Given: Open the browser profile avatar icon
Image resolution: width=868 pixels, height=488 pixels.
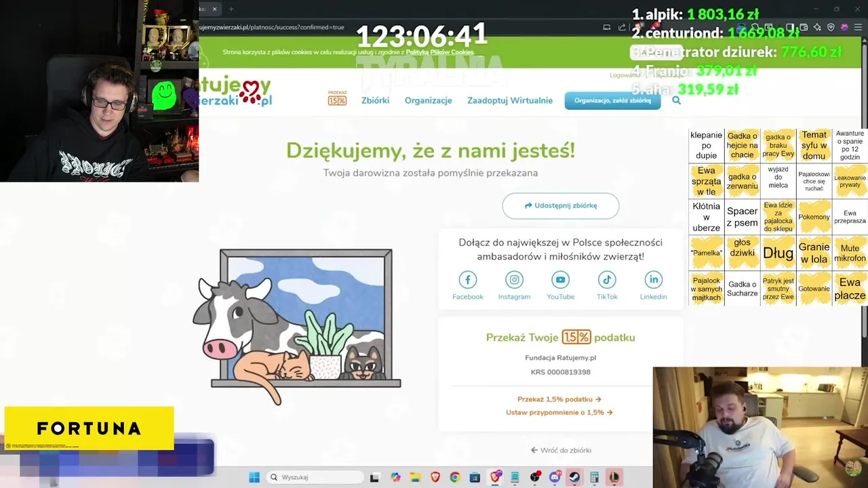Looking at the screenshot, I should click(x=844, y=27).
